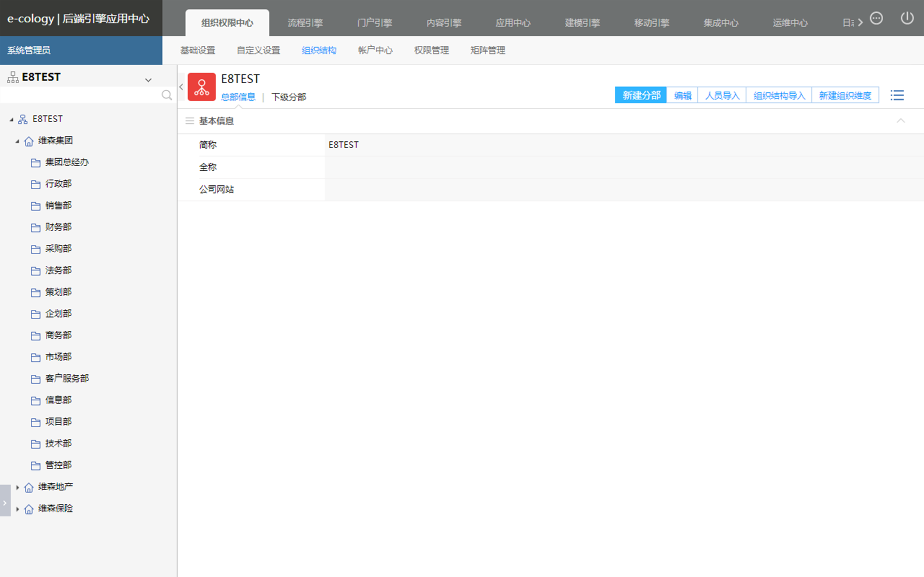
Task: Click the 销售部 folder icon
Action: (35, 206)
